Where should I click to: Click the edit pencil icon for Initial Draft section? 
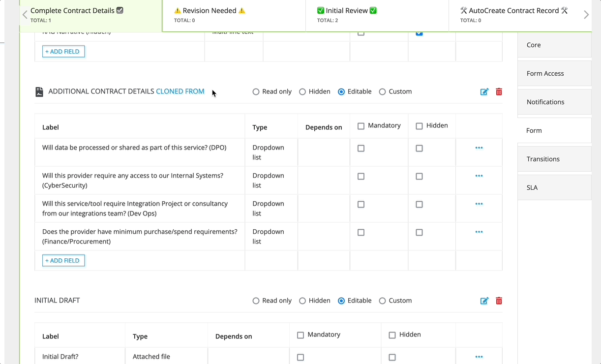coord(484,301)
